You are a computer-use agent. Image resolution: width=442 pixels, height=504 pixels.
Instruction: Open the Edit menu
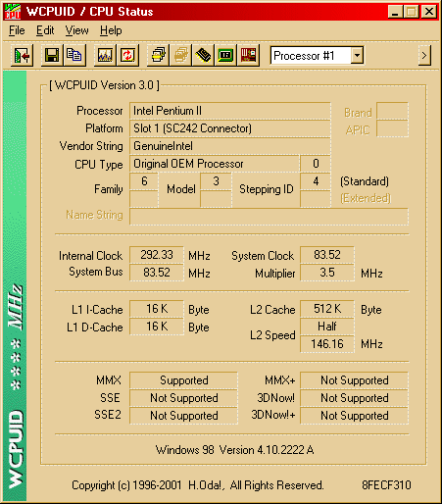(x=45, y=30)
